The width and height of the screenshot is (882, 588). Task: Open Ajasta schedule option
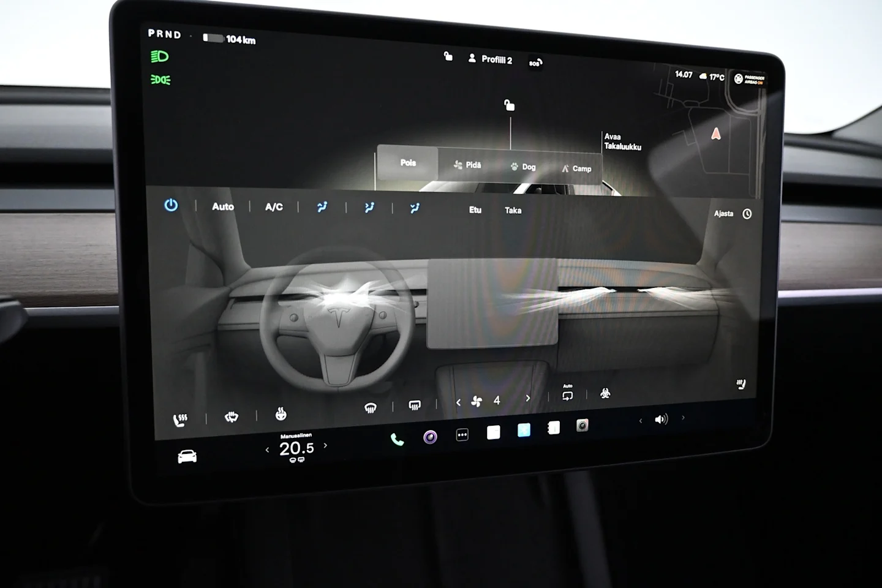click(x=723, y=213)
